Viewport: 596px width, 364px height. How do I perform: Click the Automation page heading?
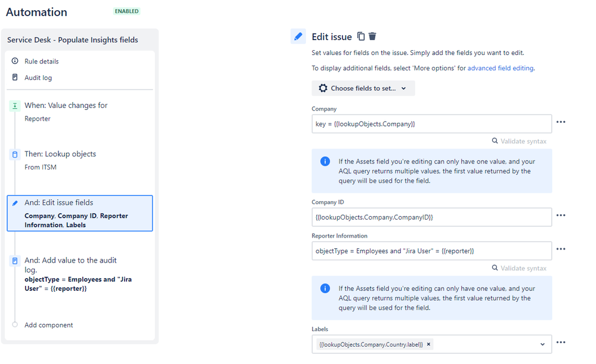point(36,12)
